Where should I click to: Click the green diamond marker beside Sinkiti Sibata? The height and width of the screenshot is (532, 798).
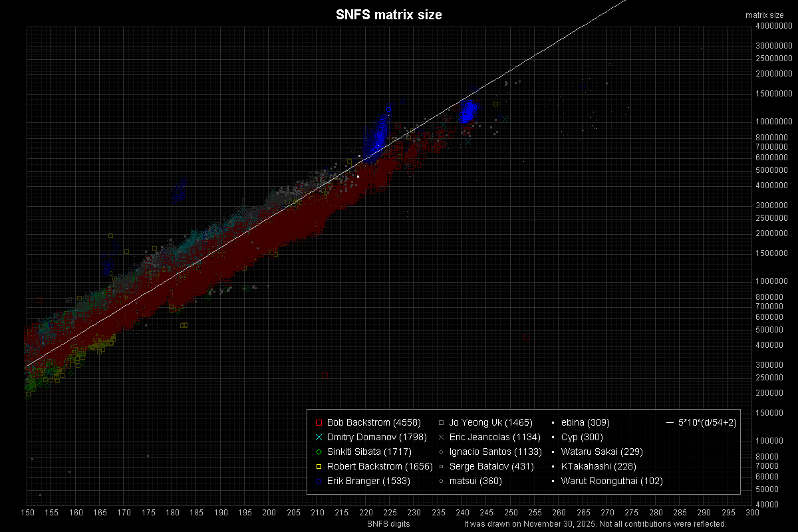319,452
